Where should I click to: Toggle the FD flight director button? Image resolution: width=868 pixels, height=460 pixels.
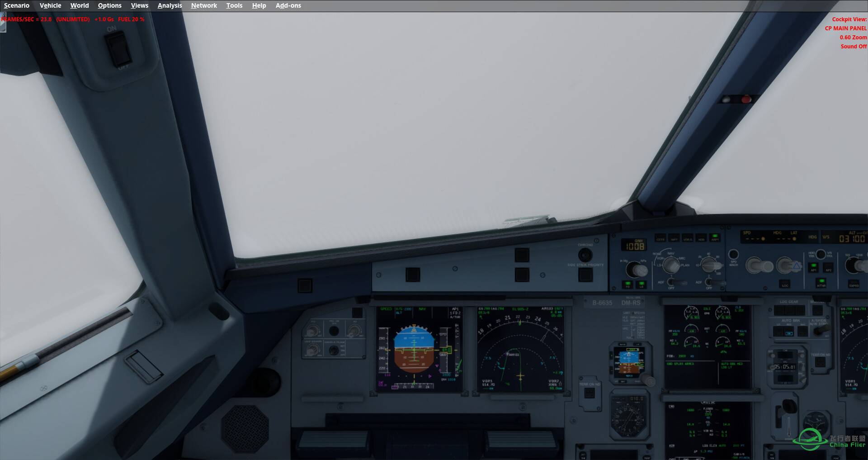(627, 285)
